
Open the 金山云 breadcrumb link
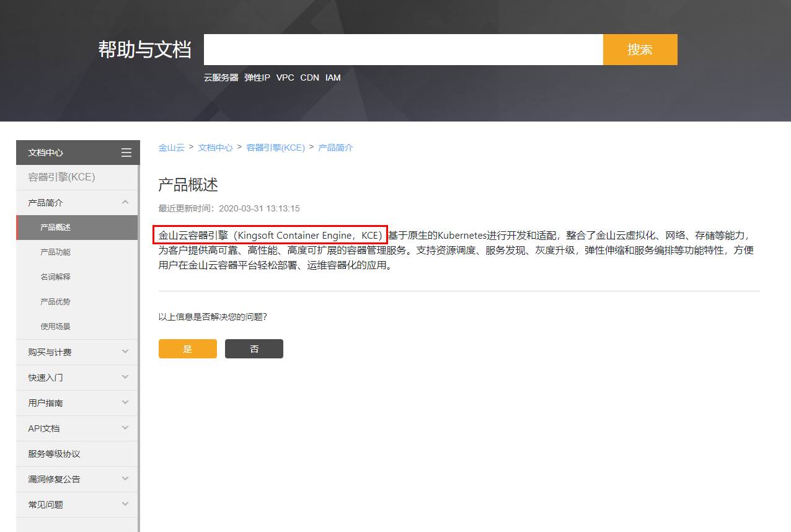pyautogui.click(x=172, y=148)
